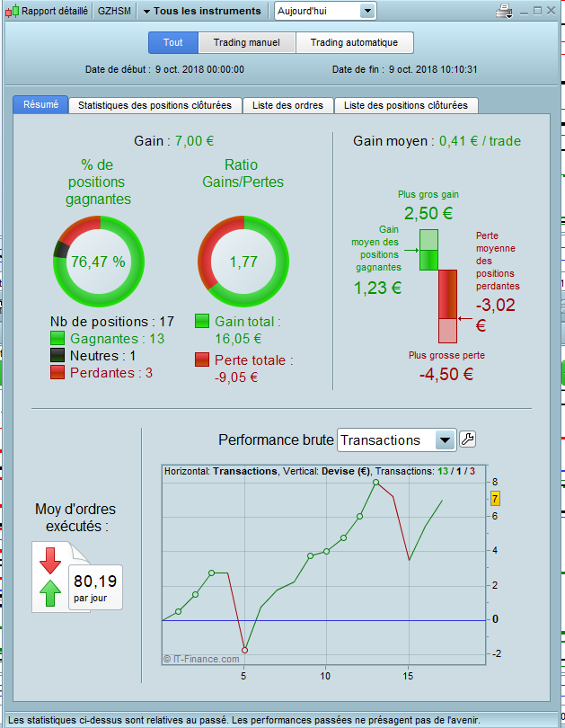Click the IT-Finance.com chart copyright link

click(x=201, y=659)
